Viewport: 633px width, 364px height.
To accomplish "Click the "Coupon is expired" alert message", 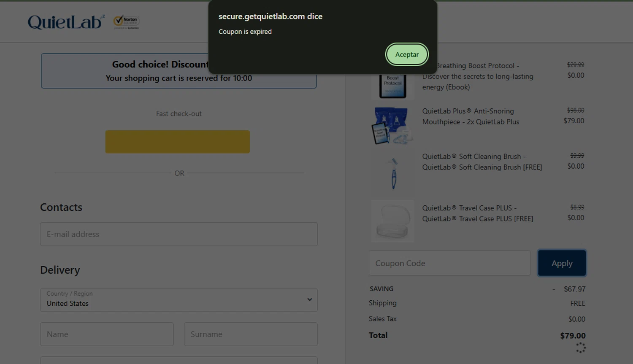I will (x=245, y=32).
